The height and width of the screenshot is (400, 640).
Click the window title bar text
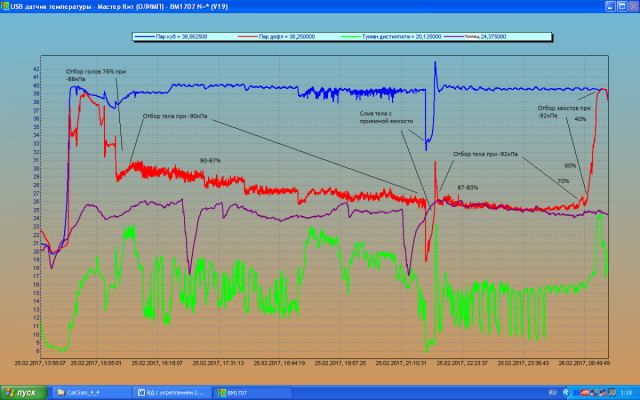[x=115, y=6]
